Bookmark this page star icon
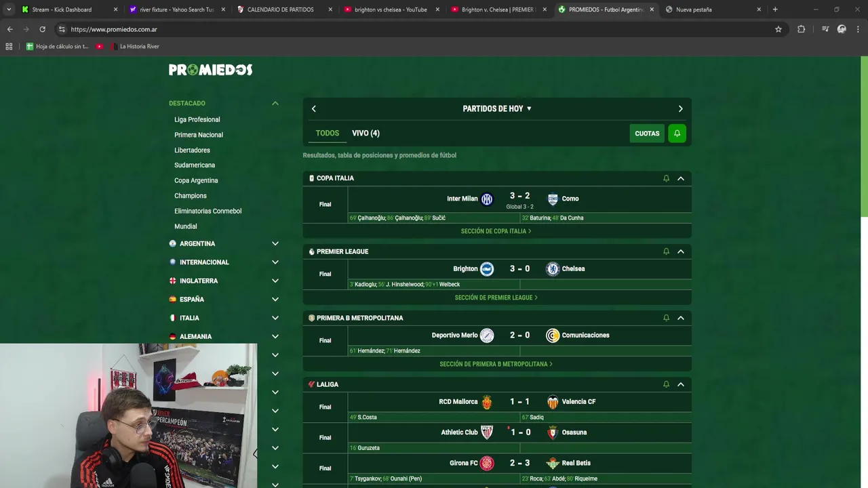 (778, 29)
